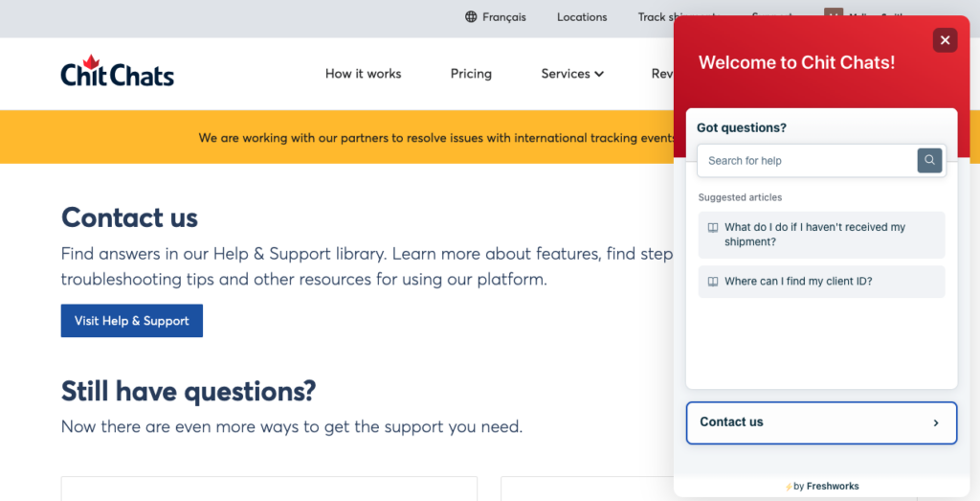The width and height of the screenshot is (980, 501).
Task: Click the search magnifier button in widget
Action: 929,161
